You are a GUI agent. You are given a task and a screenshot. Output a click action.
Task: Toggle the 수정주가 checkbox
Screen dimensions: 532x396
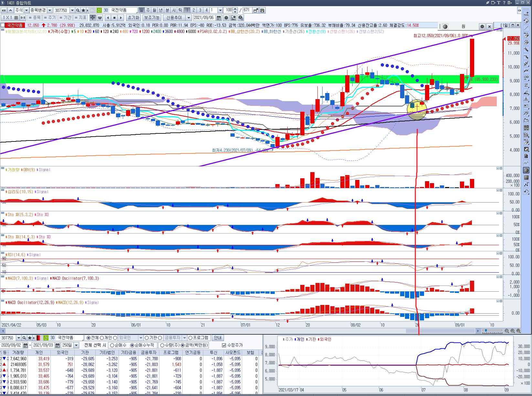pos(224,345)
